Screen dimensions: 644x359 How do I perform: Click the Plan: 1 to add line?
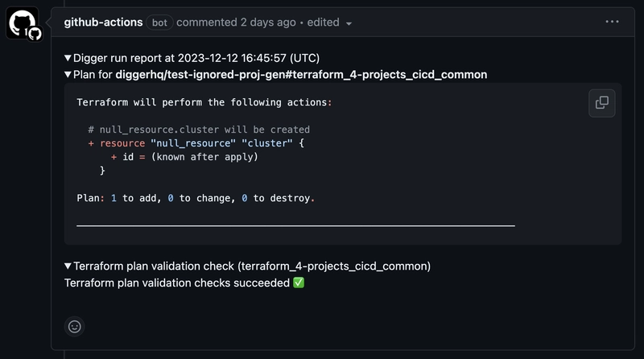click(196, 198)
